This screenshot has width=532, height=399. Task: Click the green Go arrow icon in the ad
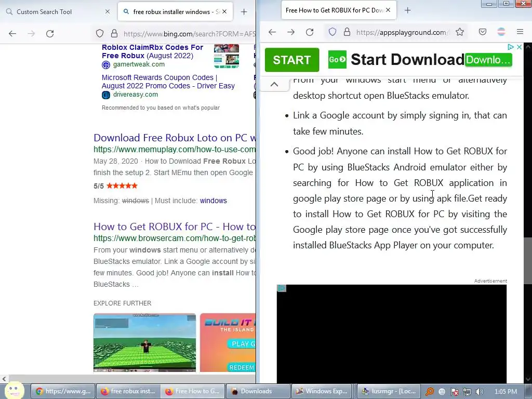(x=337, y=60)
